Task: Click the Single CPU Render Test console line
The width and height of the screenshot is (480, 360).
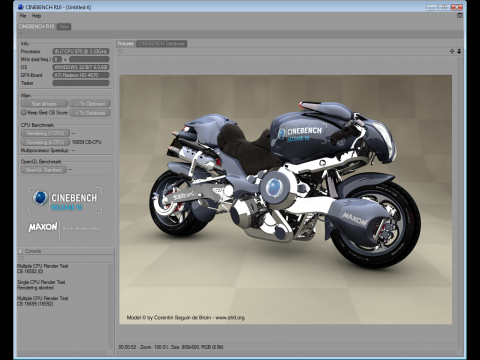Action: tap(41, 282)
